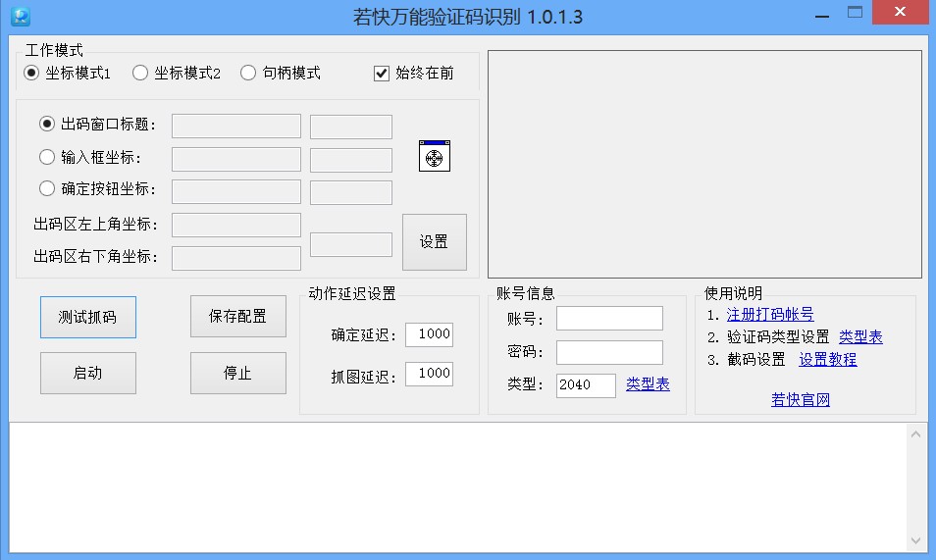This screenshot has height=560, width=936.
Task: Click second text field of 确定按钮坐标
Action: coord(351,192)
